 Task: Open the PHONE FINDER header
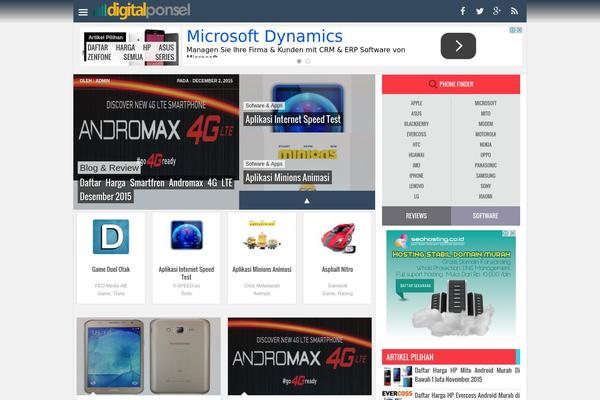[451, 84]
